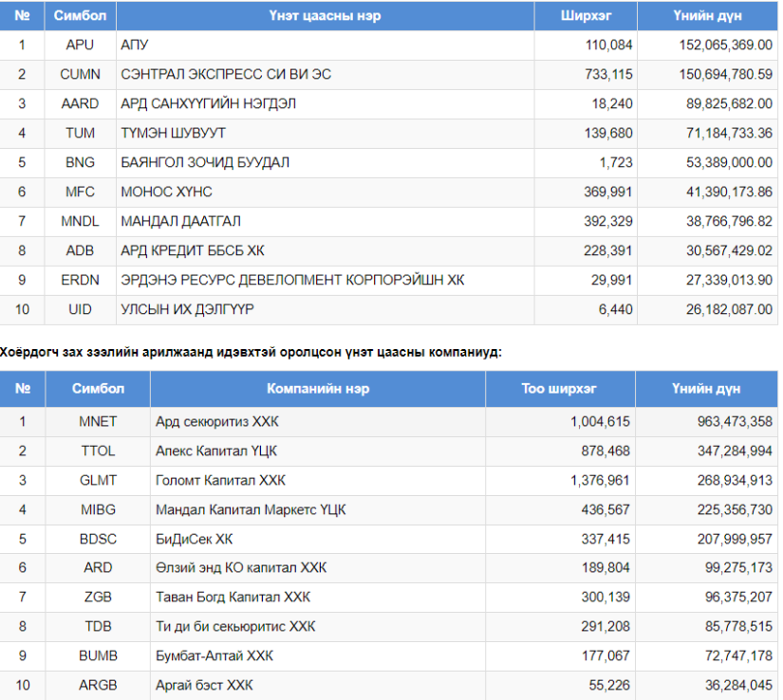Select the BNG symbol cell
Viewport: 783px width, 700px height.
coord(80,162)
